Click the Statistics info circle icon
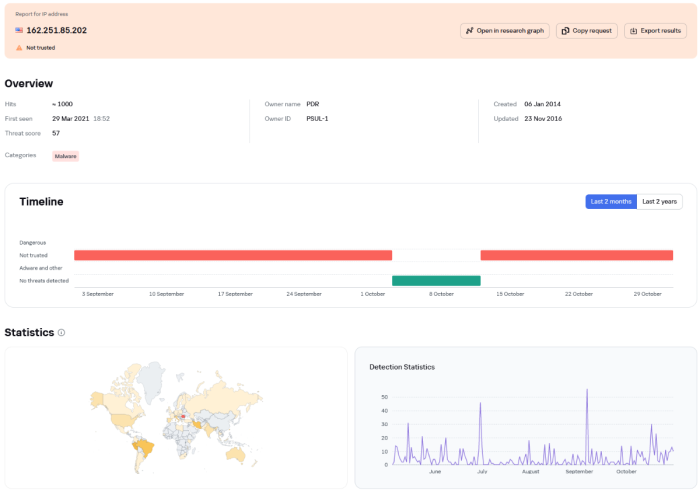700x492 pixels. (x=62, y=332)
